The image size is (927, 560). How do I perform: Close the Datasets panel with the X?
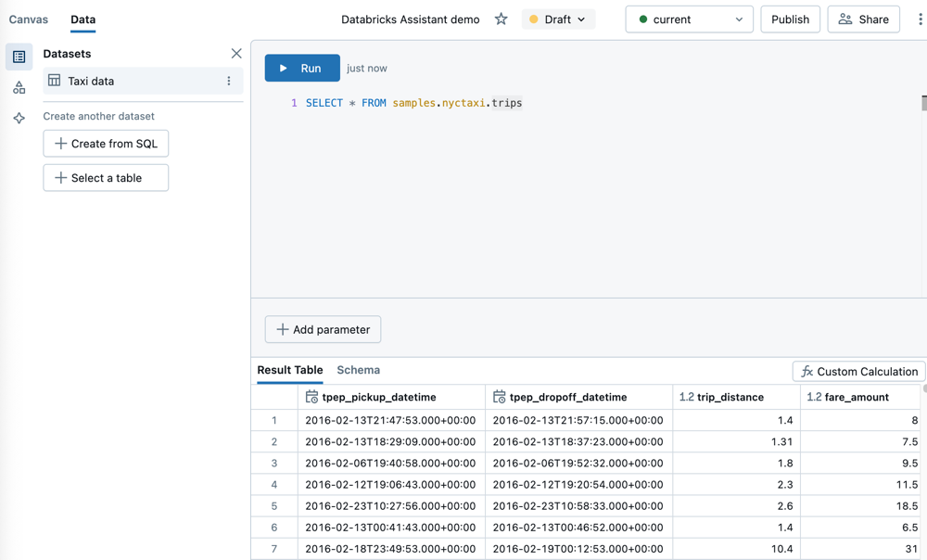[236, 54]
